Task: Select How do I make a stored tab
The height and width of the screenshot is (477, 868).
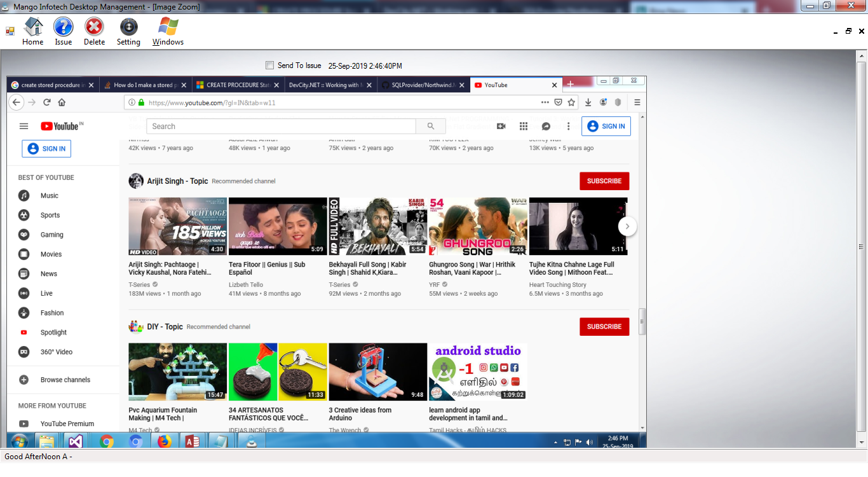Action: pos(146,85)
